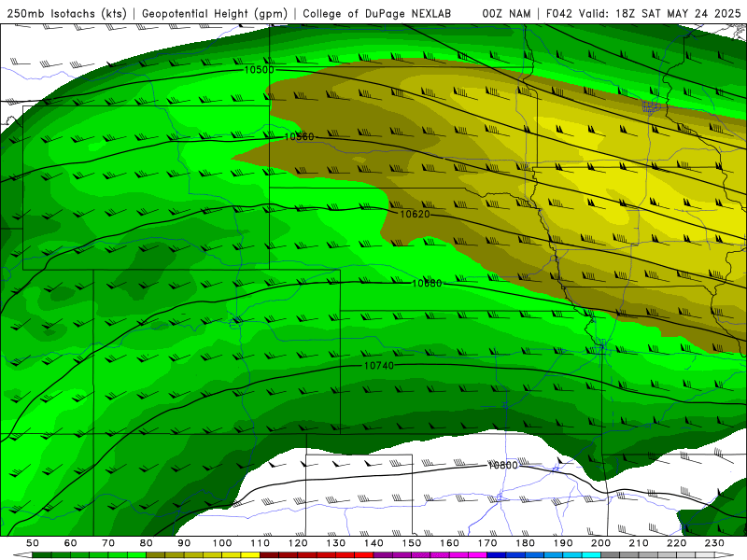747x560 pixels.
Task: Click the 60 value on the color scale
Action: pos(71,543)
